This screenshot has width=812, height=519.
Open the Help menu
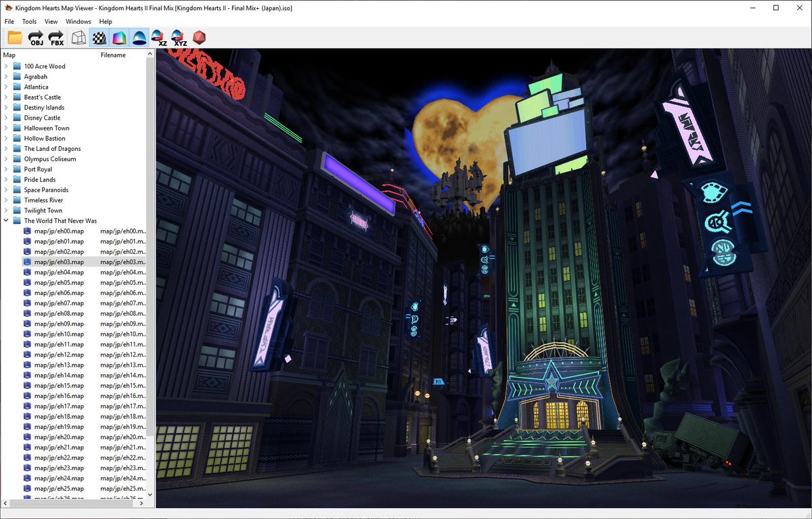pos(106,22)
